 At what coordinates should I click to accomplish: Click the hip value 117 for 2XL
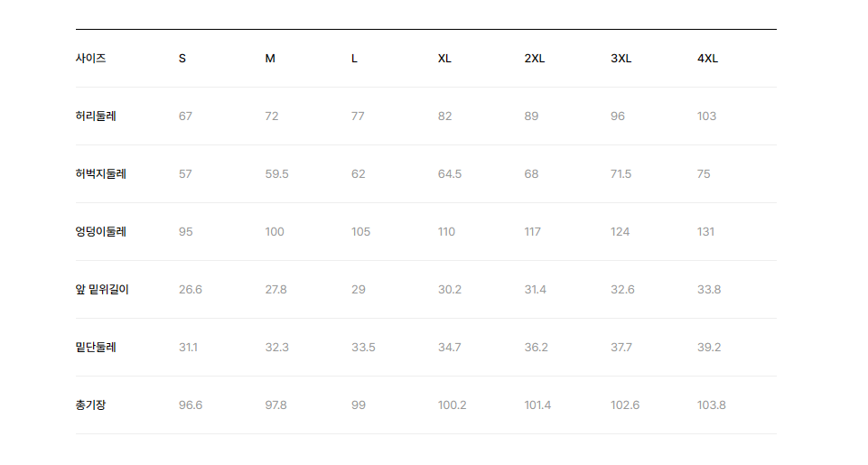(533, 232)
